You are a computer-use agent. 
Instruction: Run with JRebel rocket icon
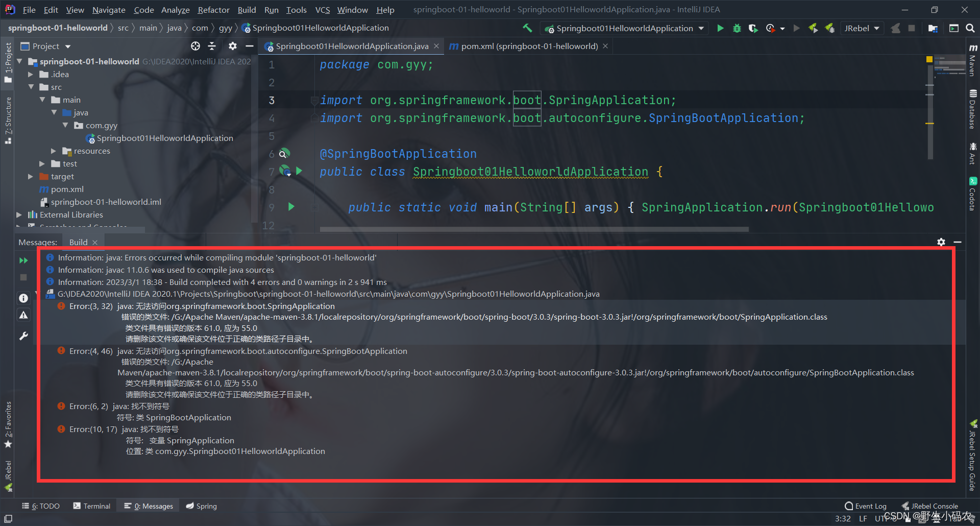click(813, 28)
